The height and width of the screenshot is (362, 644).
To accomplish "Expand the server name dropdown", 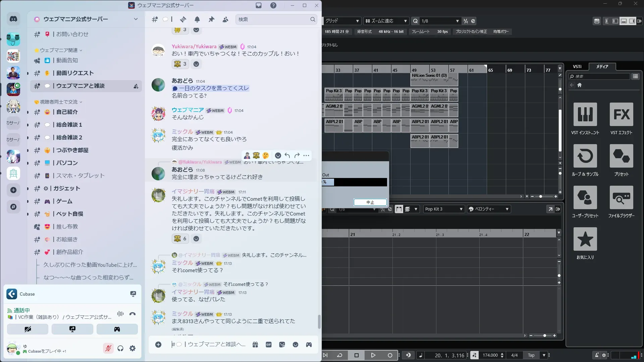I will point(136,19).
